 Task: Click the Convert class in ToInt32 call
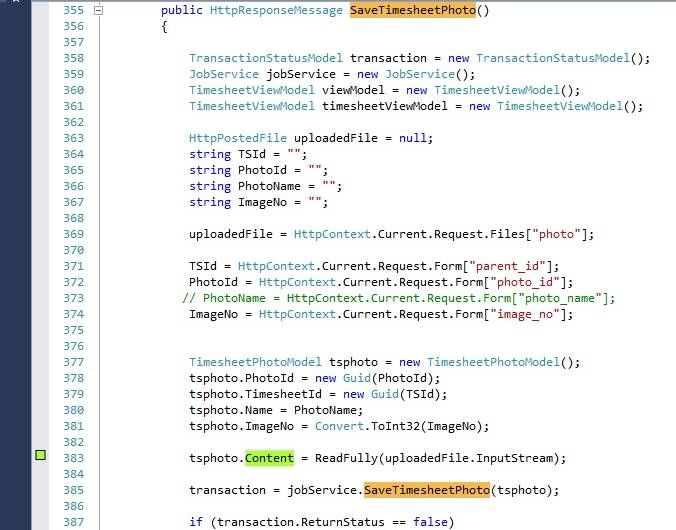(341, 426)
